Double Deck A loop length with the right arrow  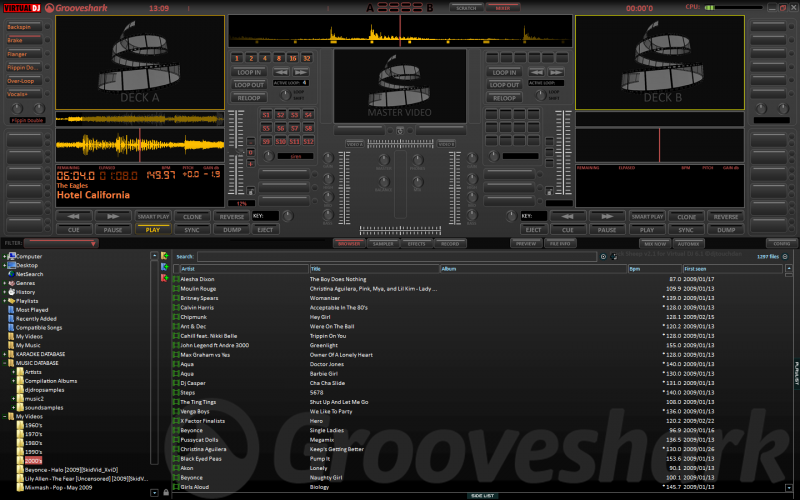[x=301, y=72]
